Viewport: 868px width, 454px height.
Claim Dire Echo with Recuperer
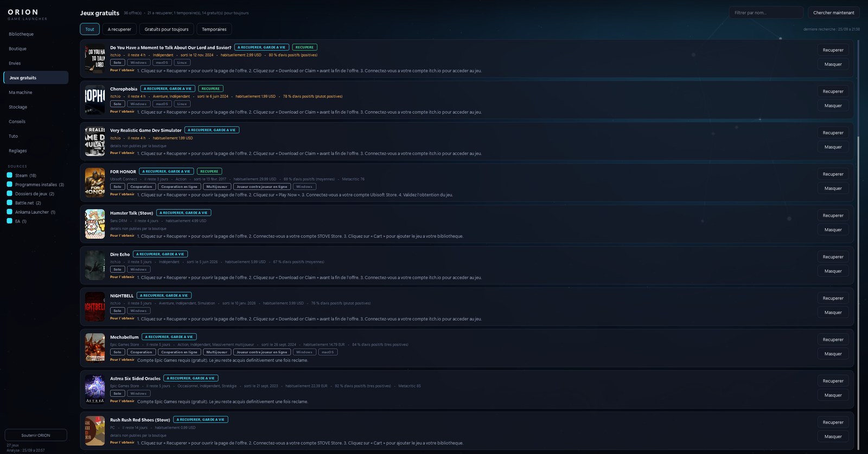(833, 257)
